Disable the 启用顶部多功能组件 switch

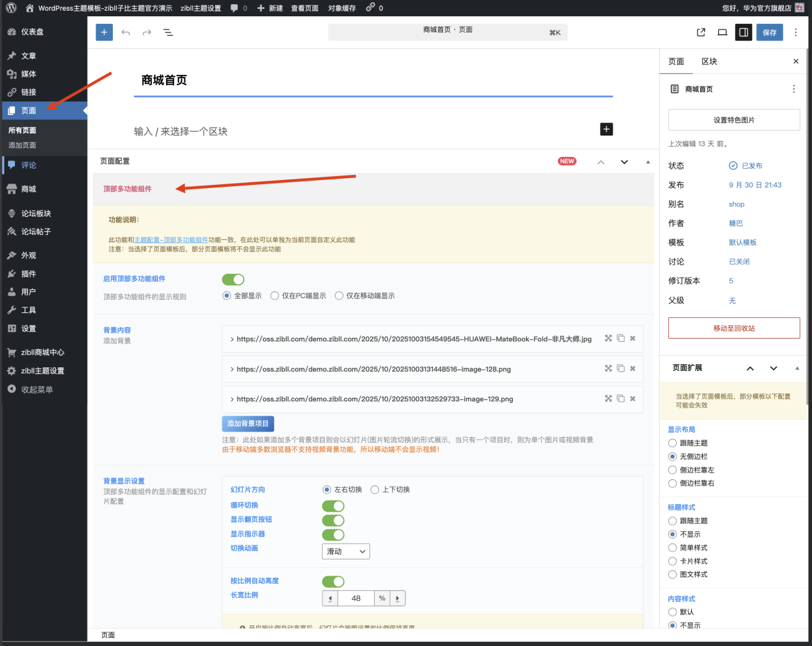[233, 280]
